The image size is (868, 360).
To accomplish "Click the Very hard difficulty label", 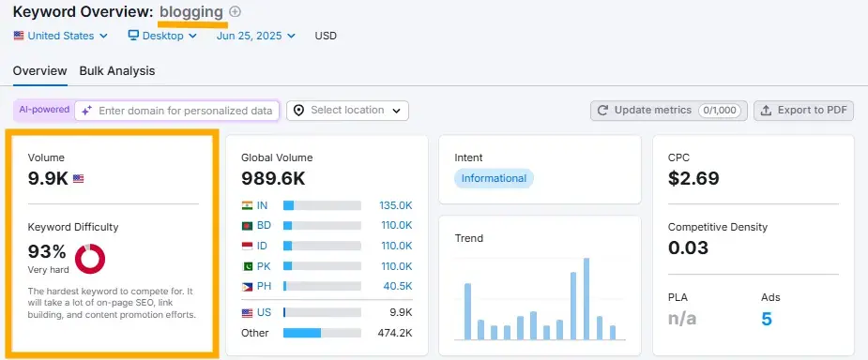I will (x=48, y=270).
